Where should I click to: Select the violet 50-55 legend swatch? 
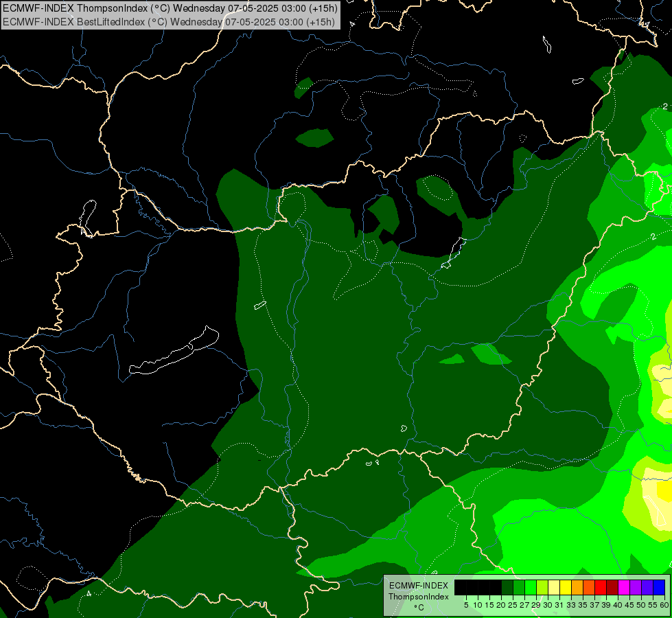647,587
